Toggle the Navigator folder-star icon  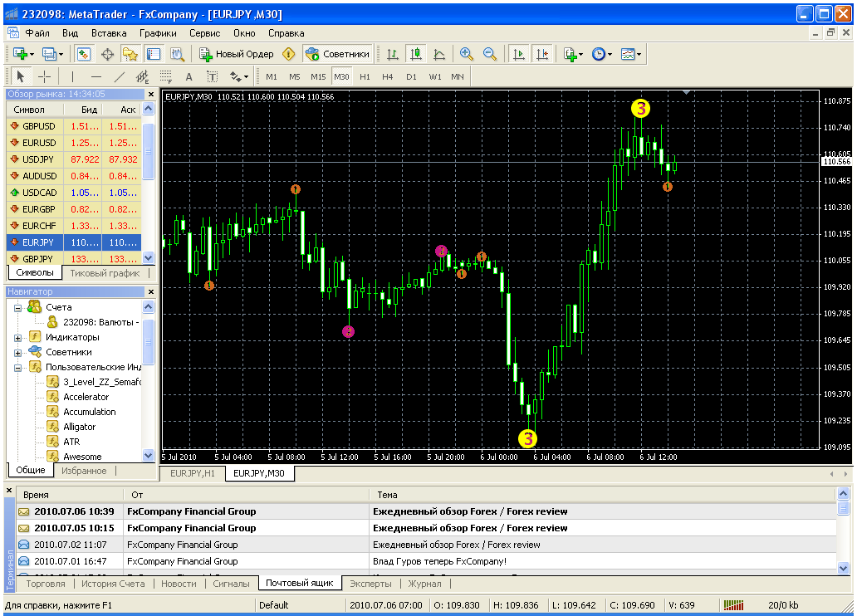pos(130,54)
